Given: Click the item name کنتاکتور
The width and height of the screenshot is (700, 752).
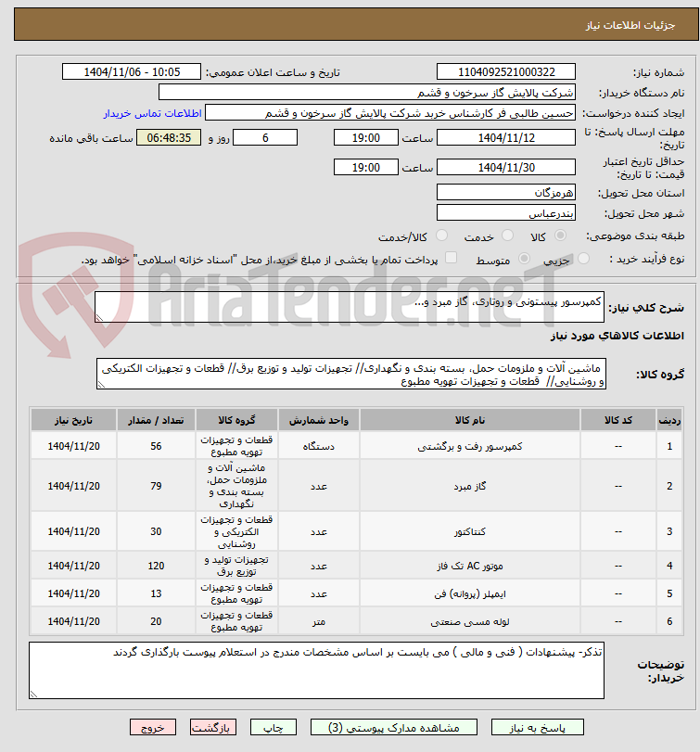Looking at the screenshot, I should [470, 531].
